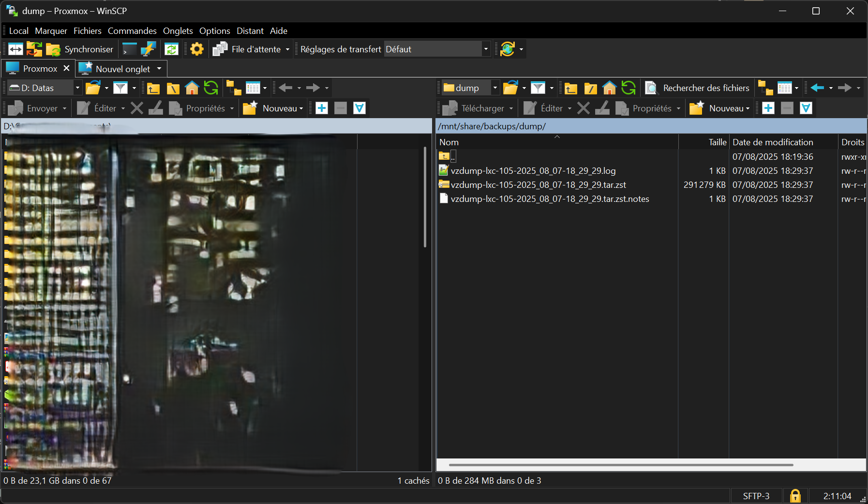Open terminal console icon in toolbar
The width and height of the screenshot is (868, 504).
(130, 49)
